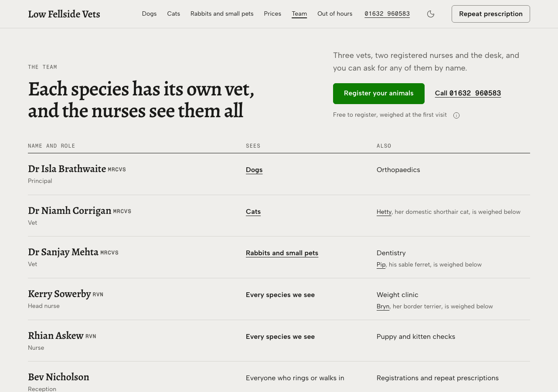Select 'Orthopaedics' in the Also column
The height and width of the screenshot is (392, 558).
(398, 170)
